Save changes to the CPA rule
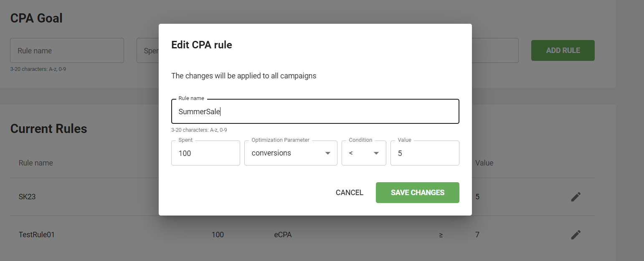Viewport: 644px width, 261px height. coord(417,193)
